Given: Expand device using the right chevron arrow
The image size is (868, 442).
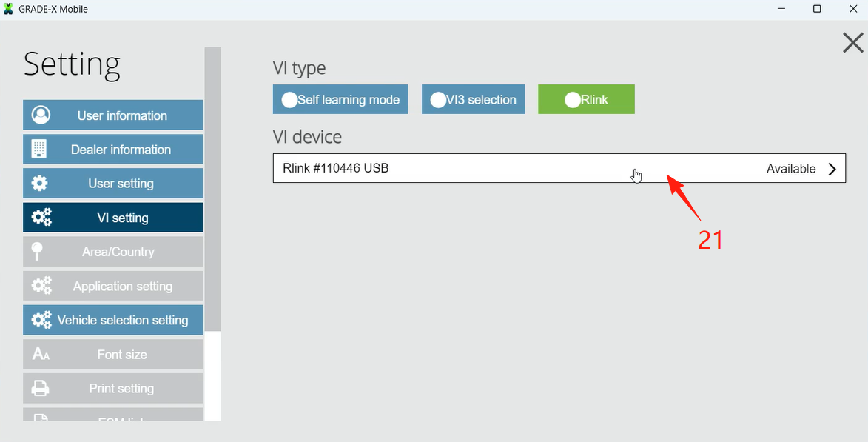Looking at the screenshot, I should tap(832, 169).
